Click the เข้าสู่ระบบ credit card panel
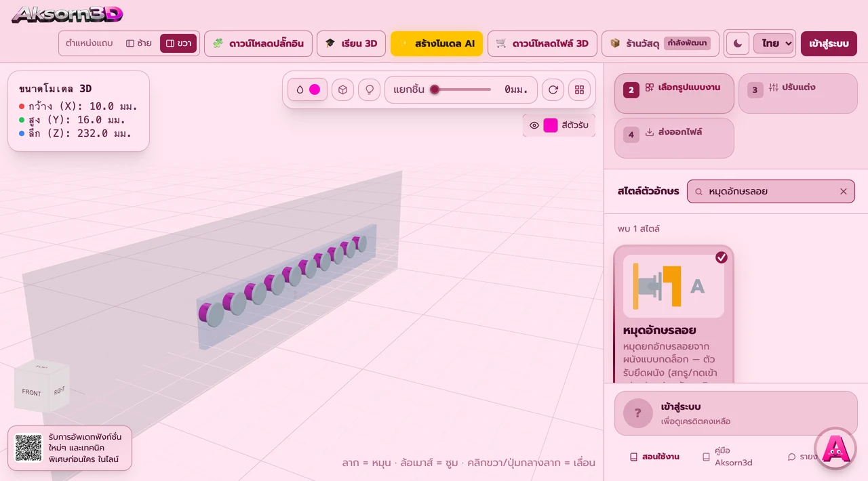Image resolution: width=868 pixels, height=481 pixels. point(736,413)
